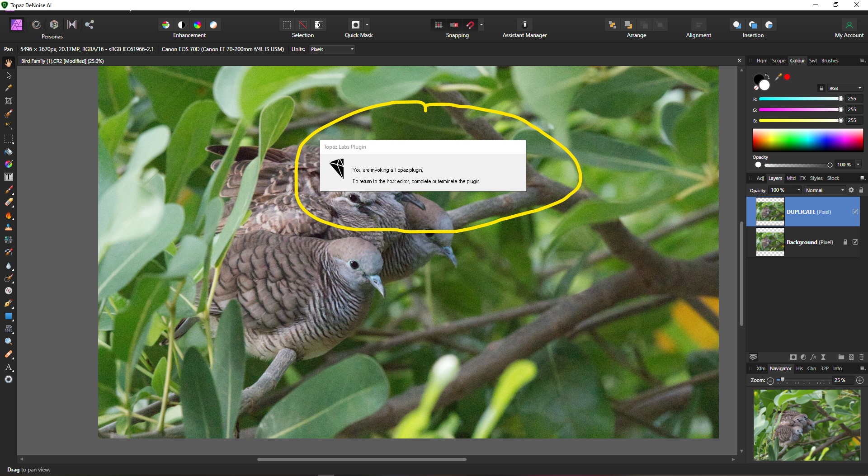868x476 pixels.
Task: Click the My Account icon
Action: point(850,25)
